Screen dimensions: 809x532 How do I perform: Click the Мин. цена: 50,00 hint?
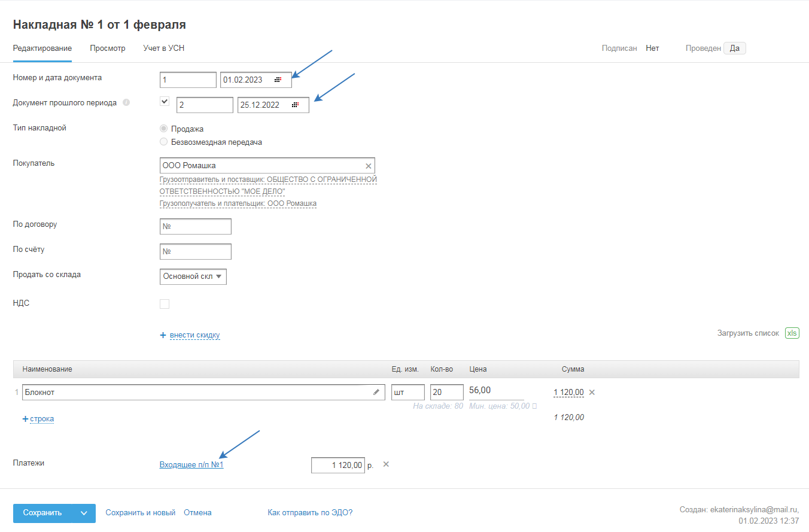(500, 406)
